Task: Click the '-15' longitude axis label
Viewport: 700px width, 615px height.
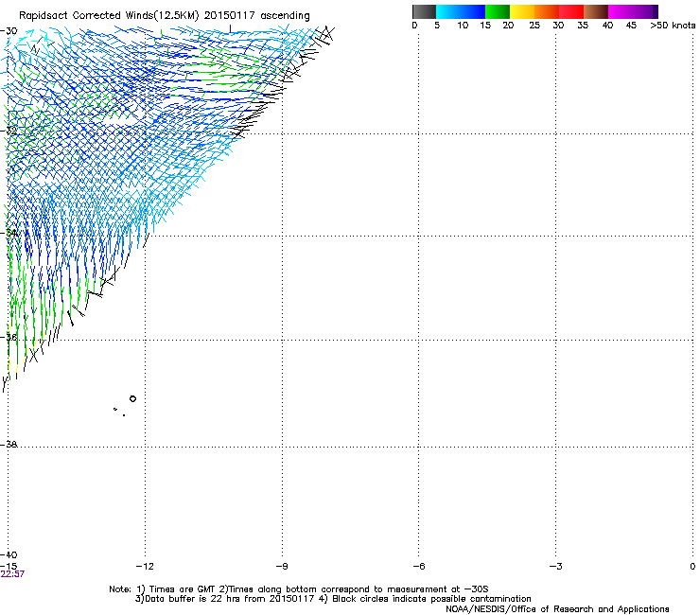Action: click(9, 567)
